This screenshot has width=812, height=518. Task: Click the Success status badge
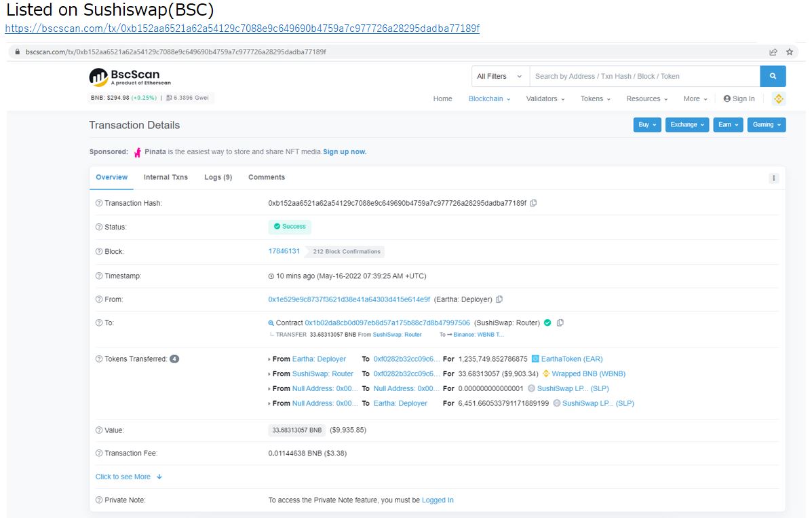[x=290, y=227]
